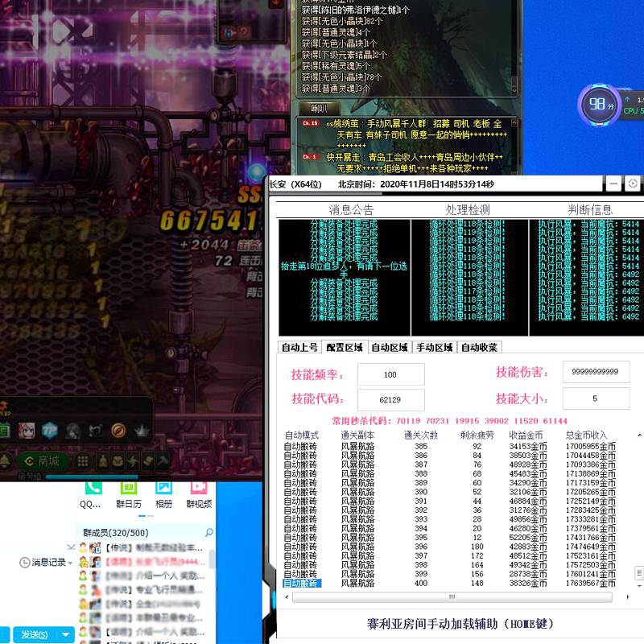Select the 喇叭 tab in game chat

319,109
